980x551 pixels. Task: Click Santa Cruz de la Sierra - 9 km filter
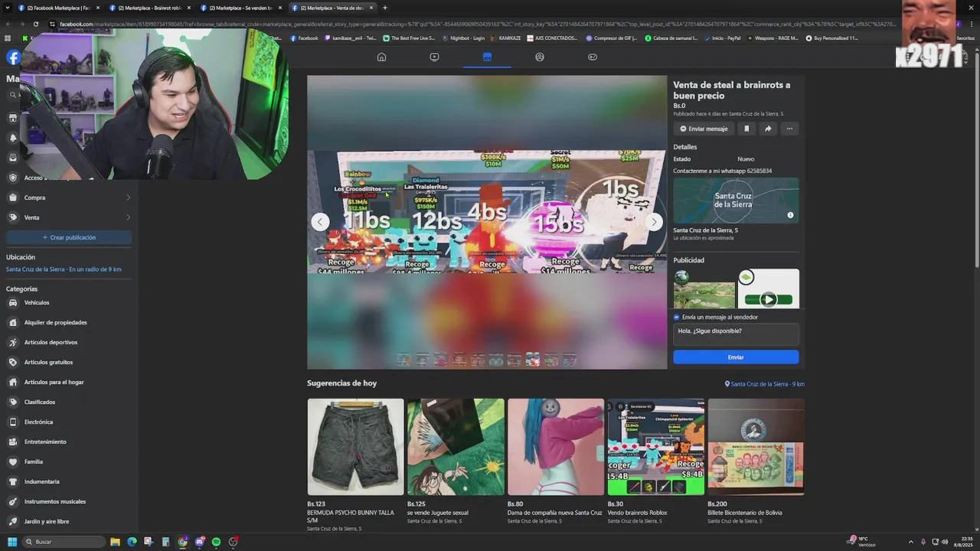point(765,384)
